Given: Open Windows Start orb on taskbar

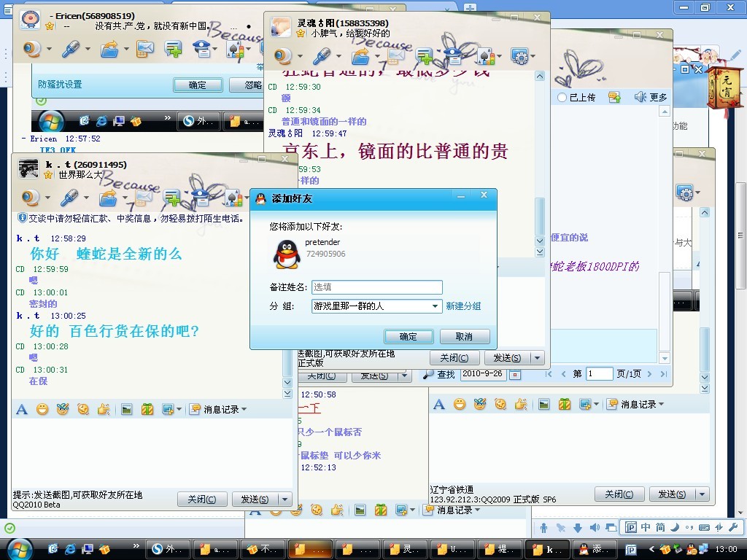Looking at the screenshot, I should (x=20, y=549).
